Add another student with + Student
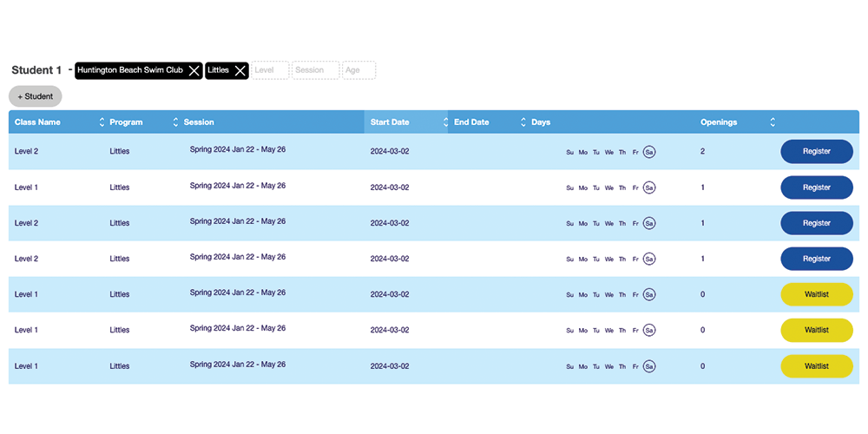Viewport: 868px width, 434px height. pos(36,96)
